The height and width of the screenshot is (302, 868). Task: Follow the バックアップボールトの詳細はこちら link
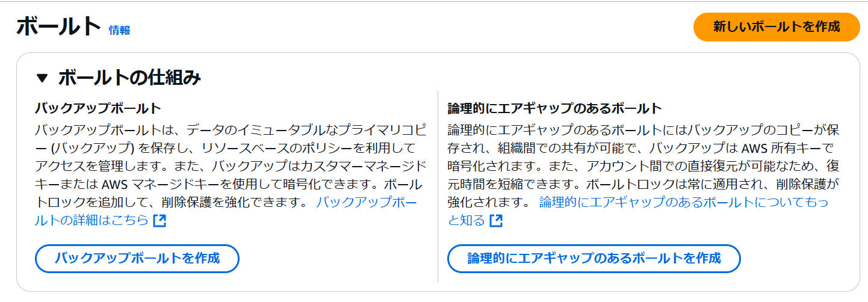(225, 211)
